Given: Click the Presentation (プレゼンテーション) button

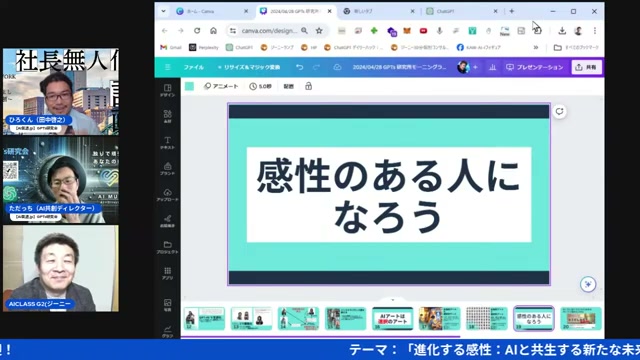Looking at the screenshot, I should tap(534, 67).
